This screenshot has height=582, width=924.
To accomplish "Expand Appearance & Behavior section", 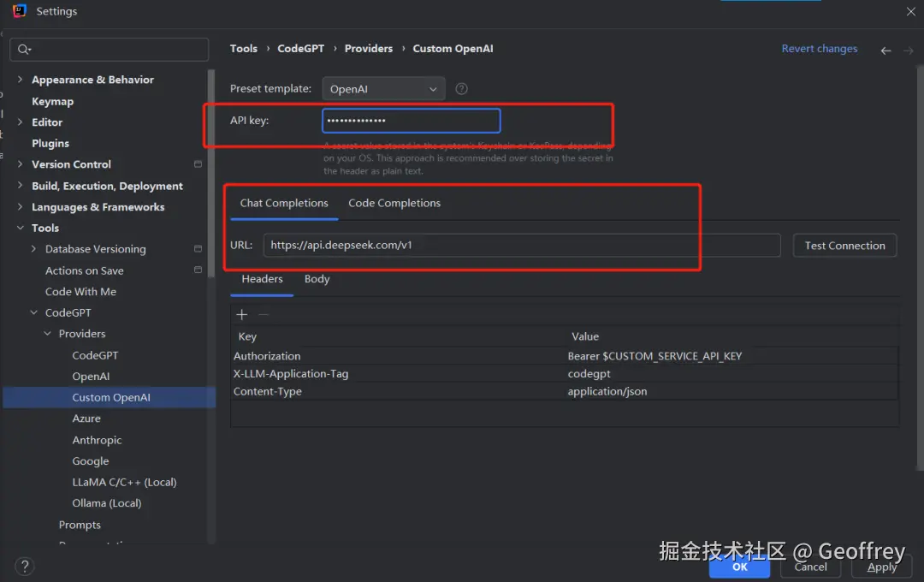I will coord(20,79).
